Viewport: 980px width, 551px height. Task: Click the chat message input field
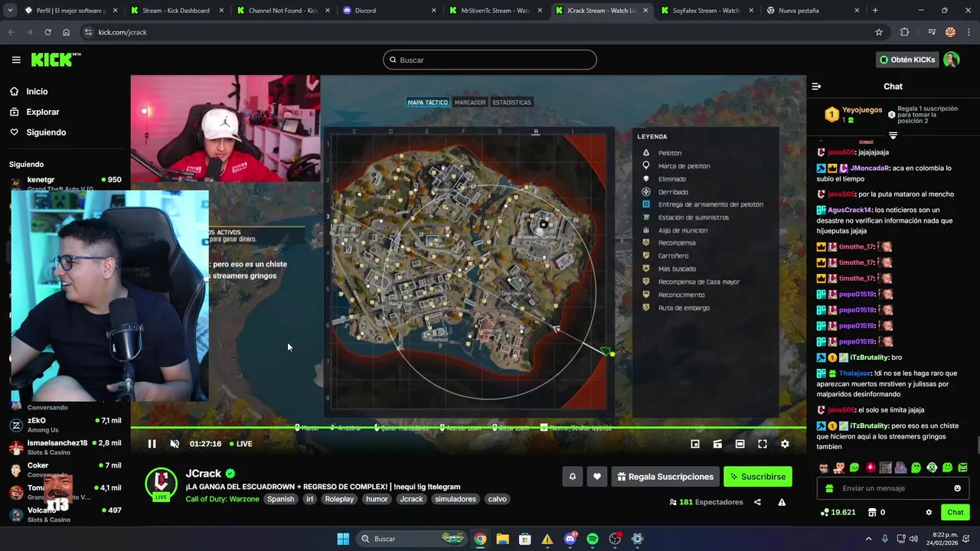click(x=893, y=488)
